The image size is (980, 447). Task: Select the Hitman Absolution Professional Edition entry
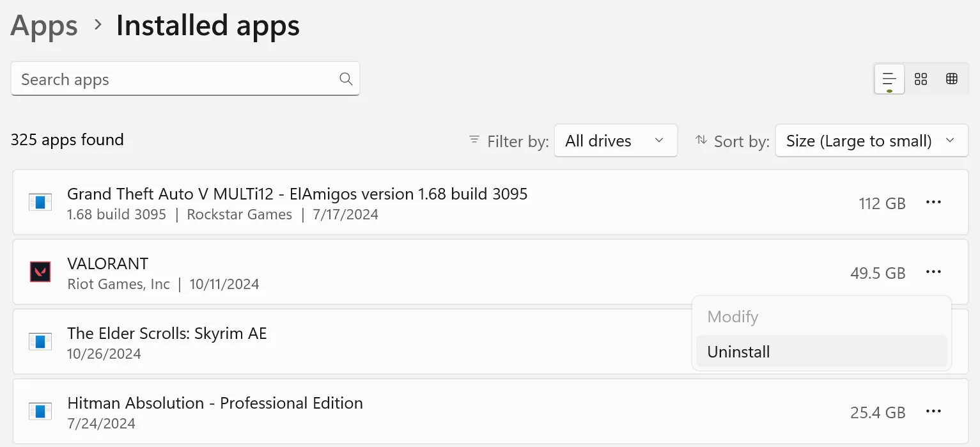[x=215, y=404]
